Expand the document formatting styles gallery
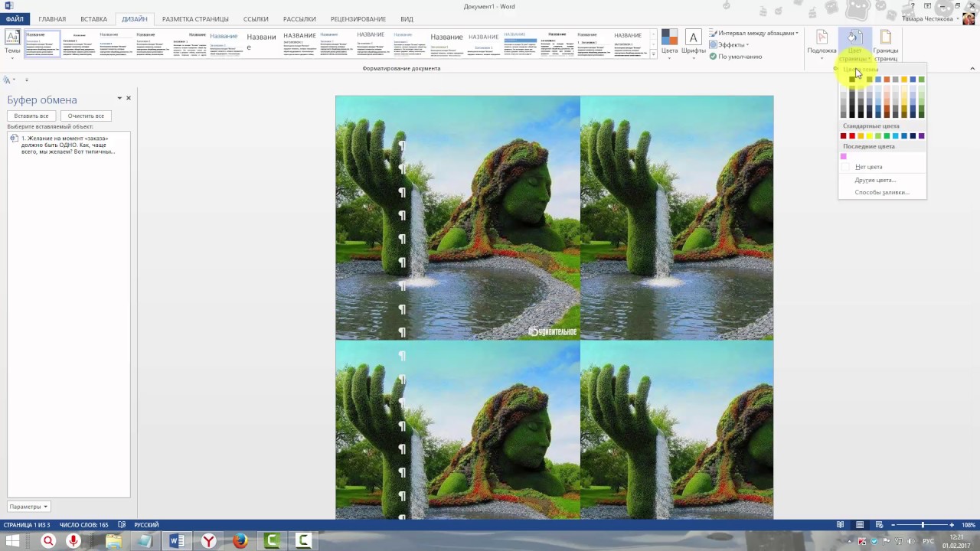Screen dimensions: 980x551 (x=653, y=54)
